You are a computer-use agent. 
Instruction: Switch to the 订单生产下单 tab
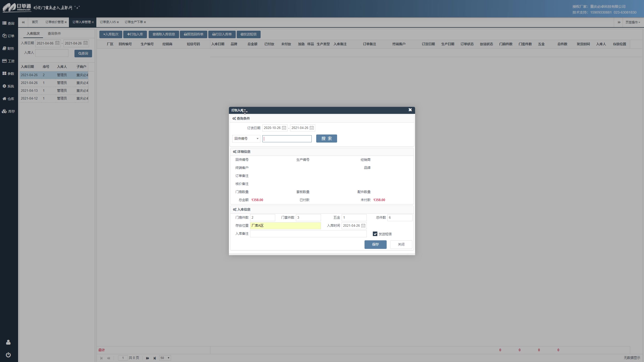coord(134,22)
